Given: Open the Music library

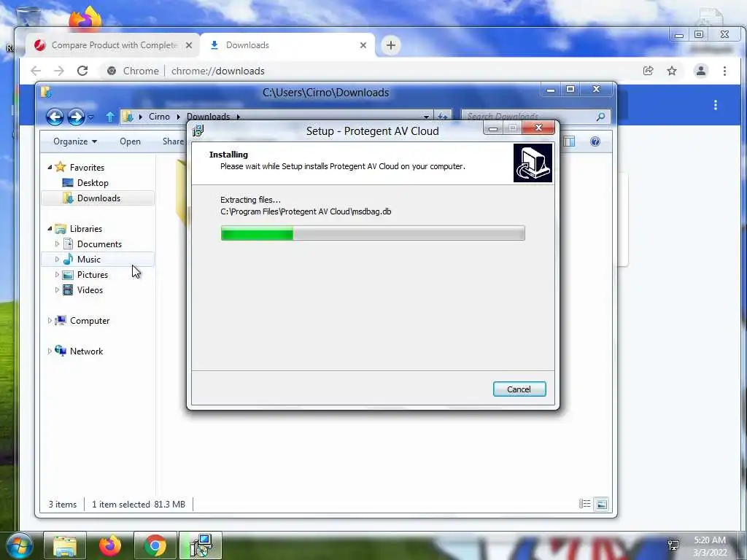Looking at the screenshot, I should (88, 259).
